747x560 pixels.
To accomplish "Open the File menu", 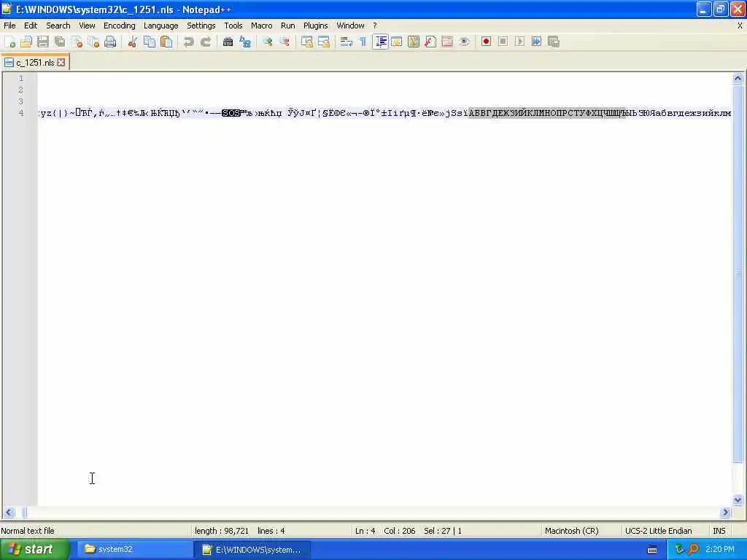I will tap(9, 26).
